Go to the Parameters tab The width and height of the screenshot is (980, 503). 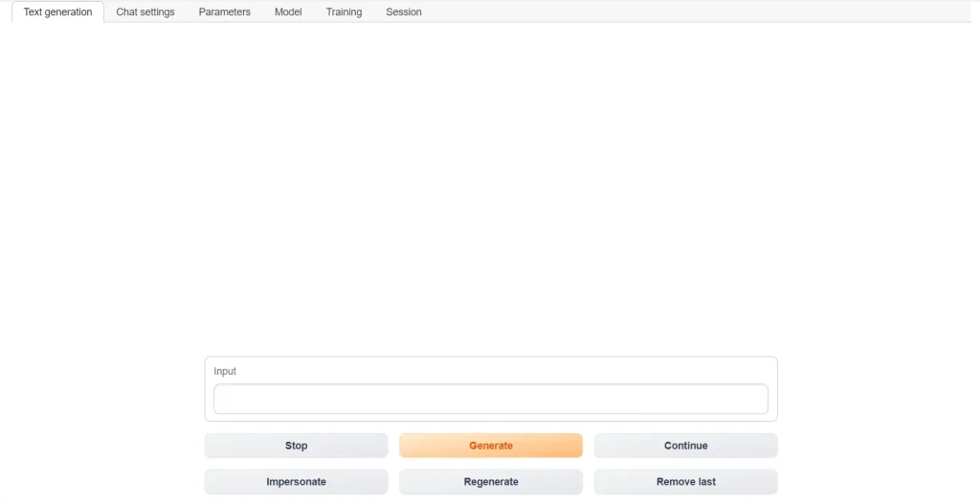coord(224,12)
